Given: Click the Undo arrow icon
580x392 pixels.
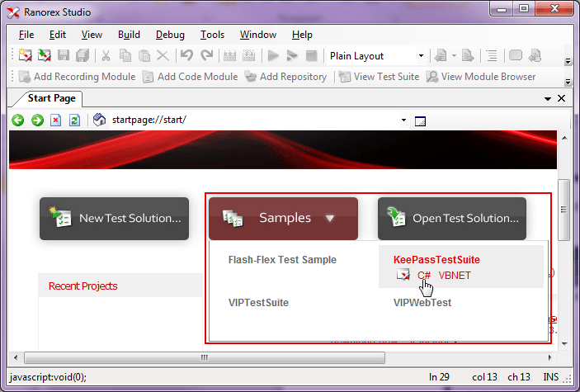Looking at the screenshot, I should 186,55.
